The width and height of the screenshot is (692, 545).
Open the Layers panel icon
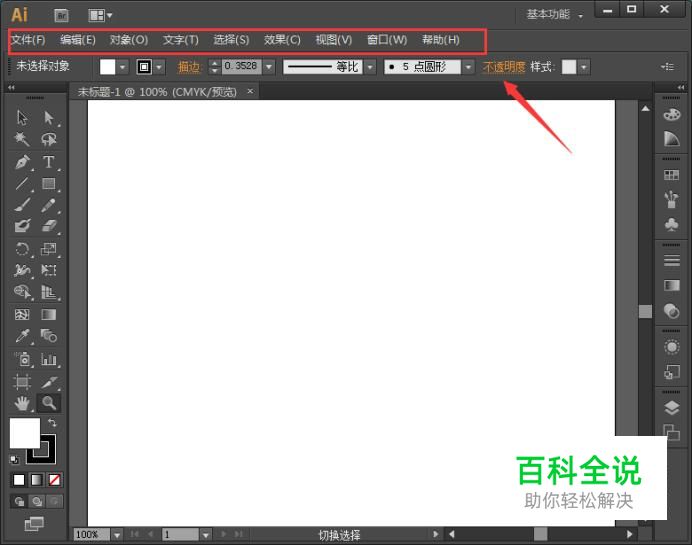point(671,407)
